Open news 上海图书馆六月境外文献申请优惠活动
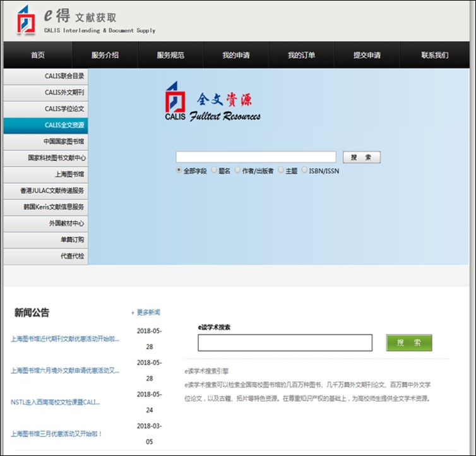 65,371
